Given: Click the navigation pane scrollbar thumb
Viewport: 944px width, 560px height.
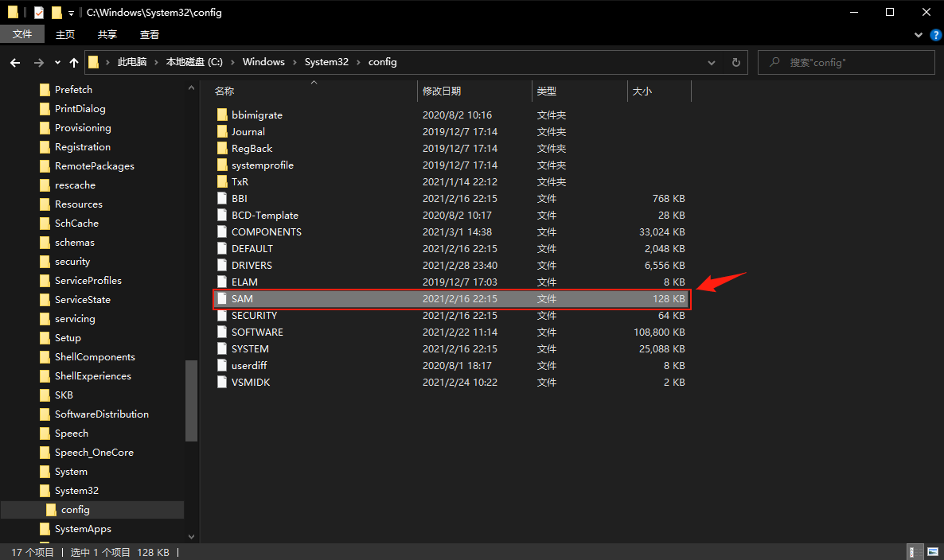Looking at the screenshot, I should tap(192, 401).
